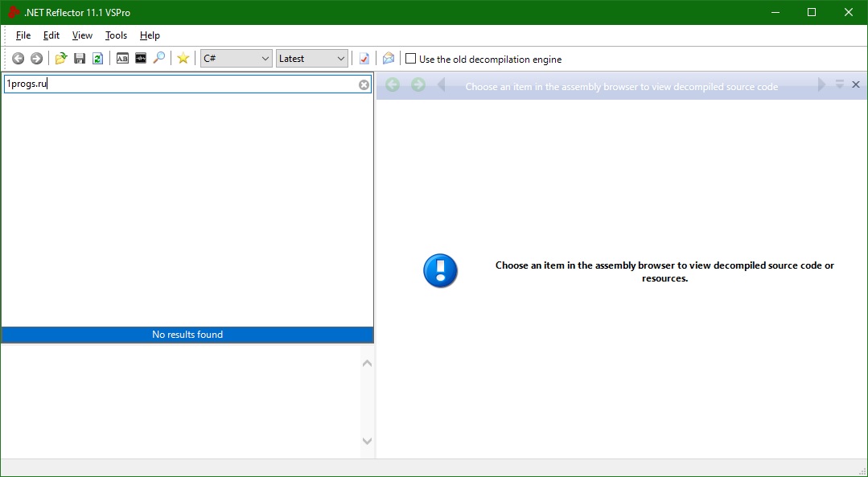The image size is (868, 477).
Task: Click the waveform monitor toolbar icon
Action: (141, 59)
